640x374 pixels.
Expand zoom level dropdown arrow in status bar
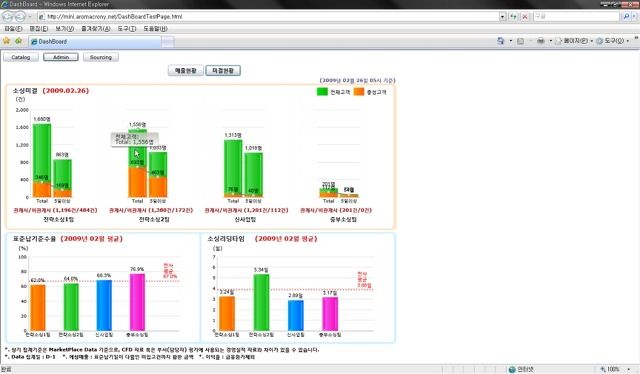coord(629,370)
